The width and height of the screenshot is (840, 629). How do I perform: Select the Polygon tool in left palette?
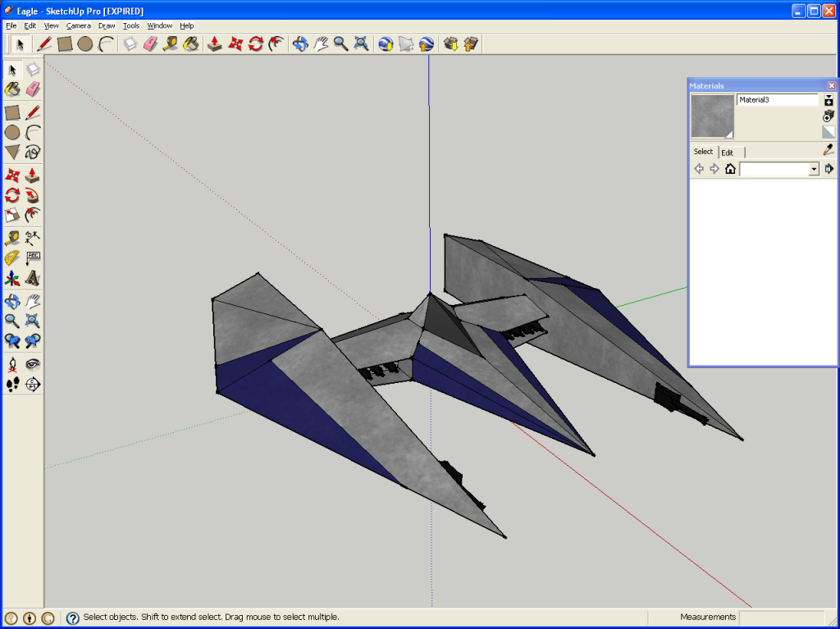pyautogui.click(x=12, y=153)
